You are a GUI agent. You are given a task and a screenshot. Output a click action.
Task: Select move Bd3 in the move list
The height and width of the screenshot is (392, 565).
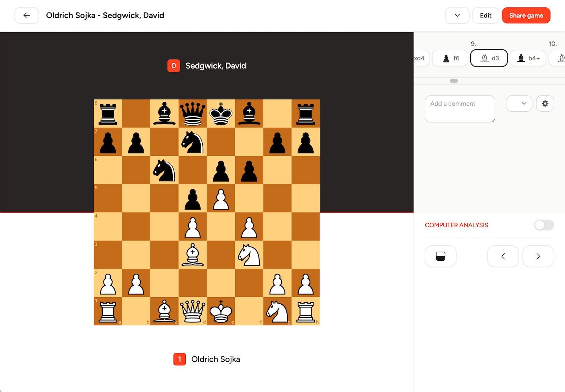click(x=489, y=58)
